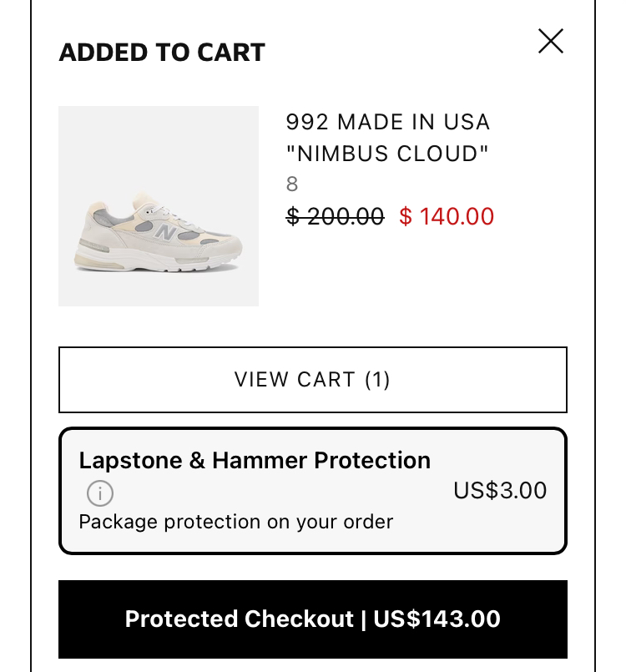Viewport: 626px width, 672px height.
Task: Click the US$143.00 total on checkout button
Action: [437, 619]
